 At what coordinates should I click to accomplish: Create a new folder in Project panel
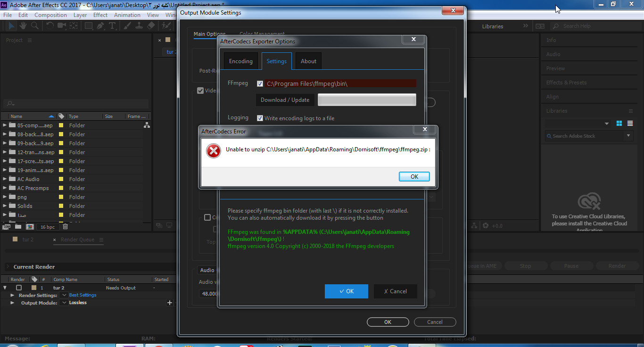18,227
